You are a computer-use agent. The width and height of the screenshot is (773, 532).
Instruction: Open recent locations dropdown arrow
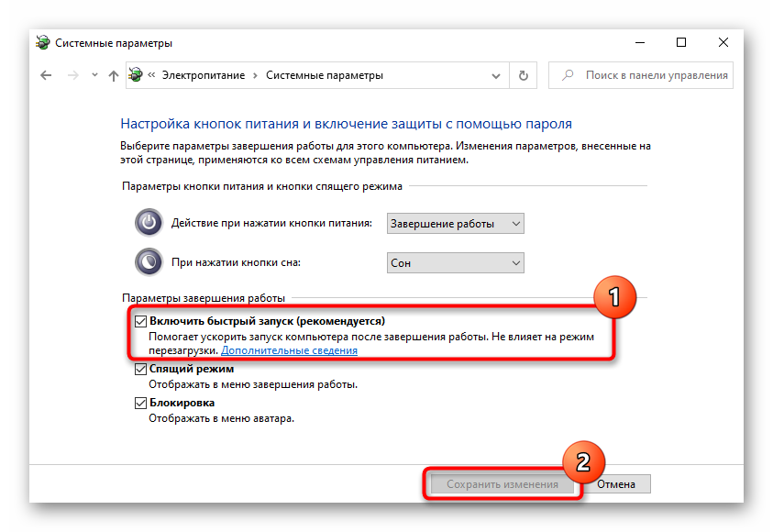click(x=94, y=75)
